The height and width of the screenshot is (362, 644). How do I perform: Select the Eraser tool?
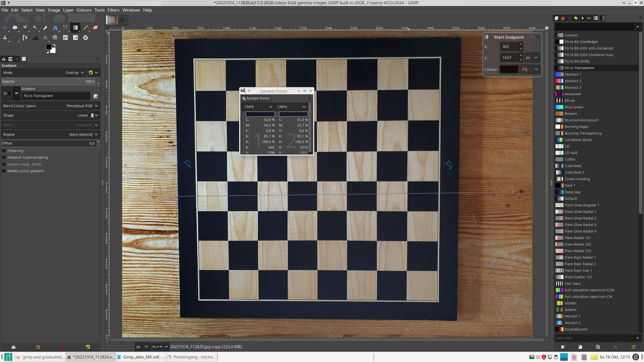(96, 28)
